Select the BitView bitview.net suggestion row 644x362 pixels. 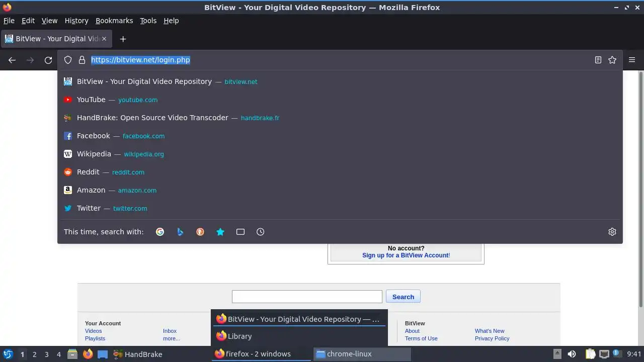point(340,81)
